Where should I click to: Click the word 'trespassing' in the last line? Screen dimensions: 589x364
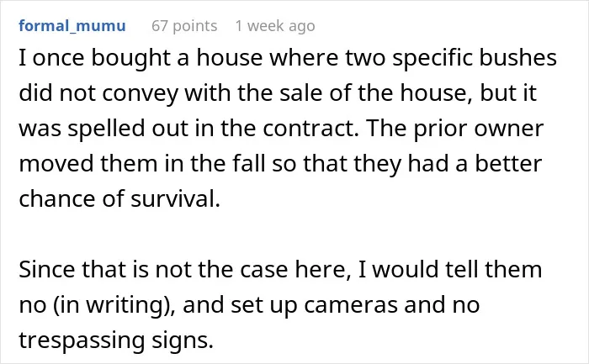[82, 340]
